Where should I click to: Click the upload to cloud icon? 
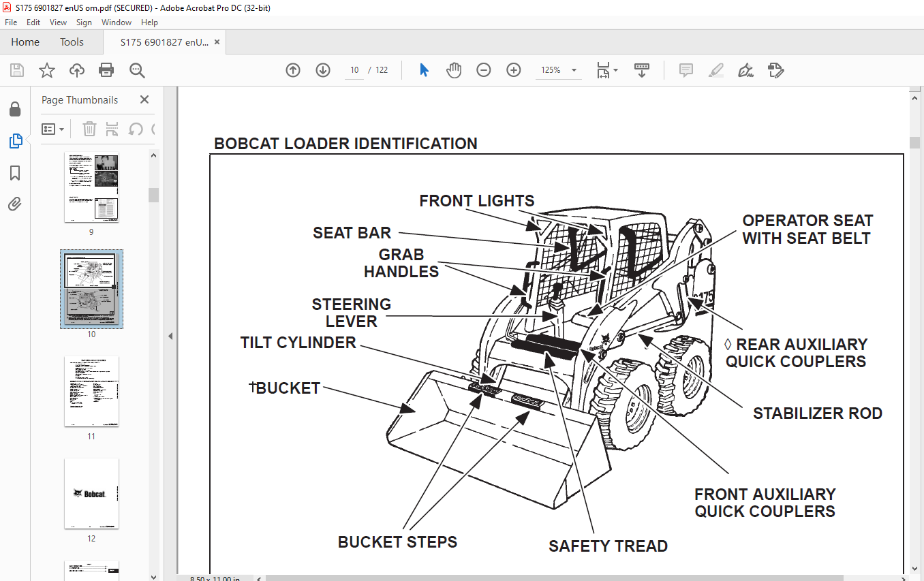pos(77,70)
